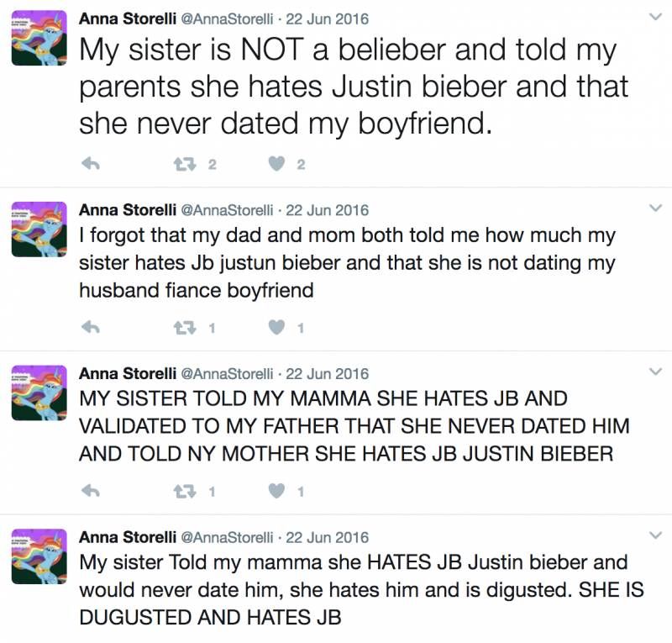Reply to the 'NOT a belieber' tweet

click(x=91, y=164)
